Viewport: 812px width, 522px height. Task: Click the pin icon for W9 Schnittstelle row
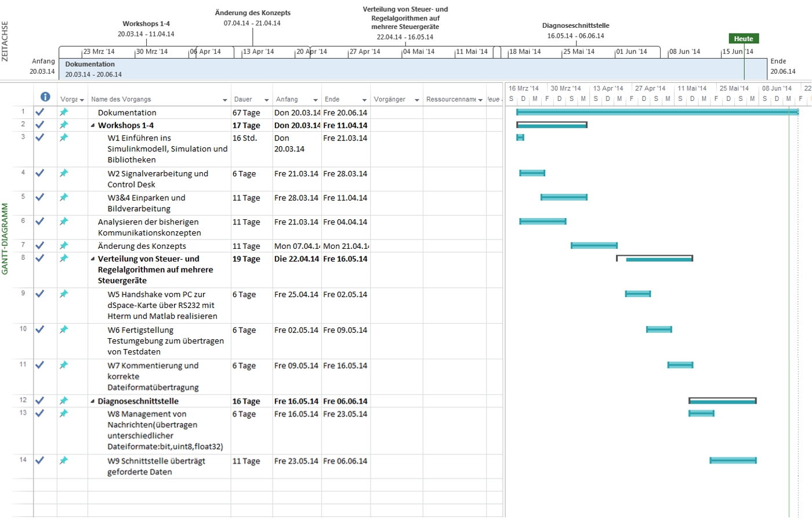64,461
